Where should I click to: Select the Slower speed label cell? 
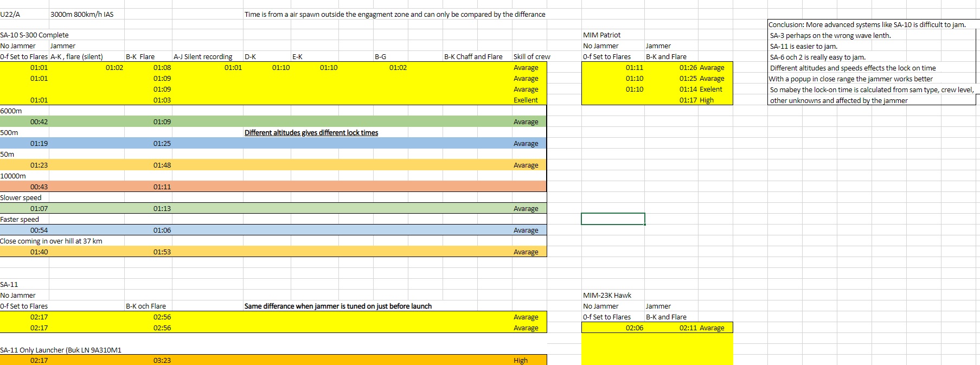click(x=21, y=197)
